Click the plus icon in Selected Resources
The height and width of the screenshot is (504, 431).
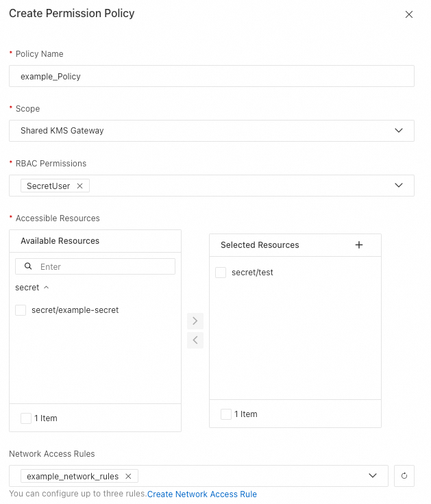359,245
